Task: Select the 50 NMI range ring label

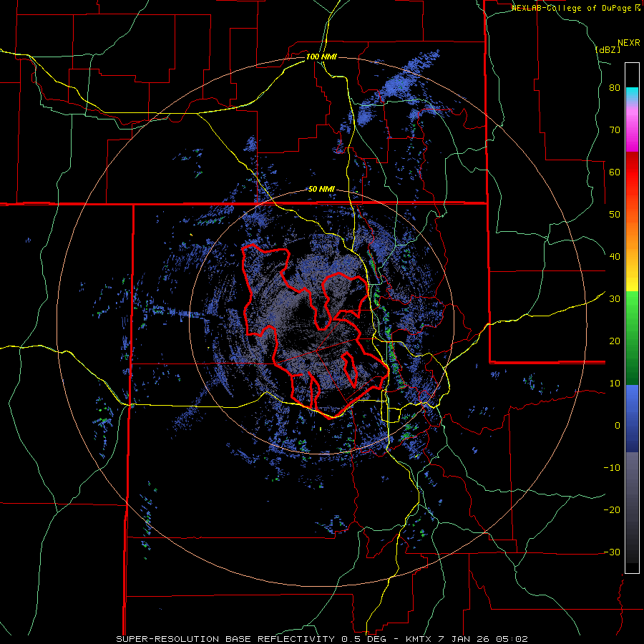Action: click(x=321, y=190)
